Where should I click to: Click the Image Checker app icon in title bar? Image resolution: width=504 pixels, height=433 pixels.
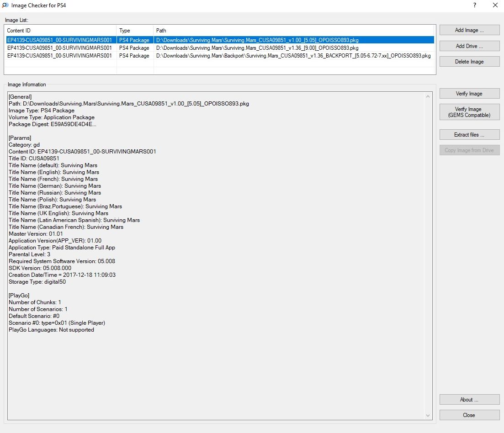click(5, 5)
